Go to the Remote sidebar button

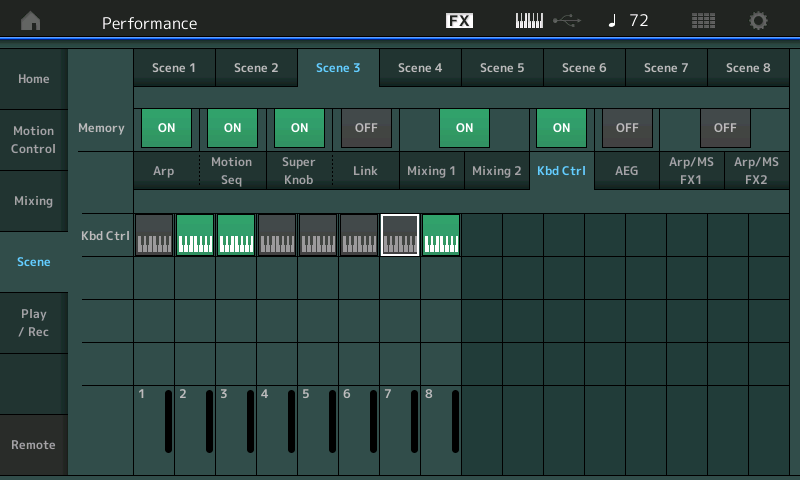34,444
